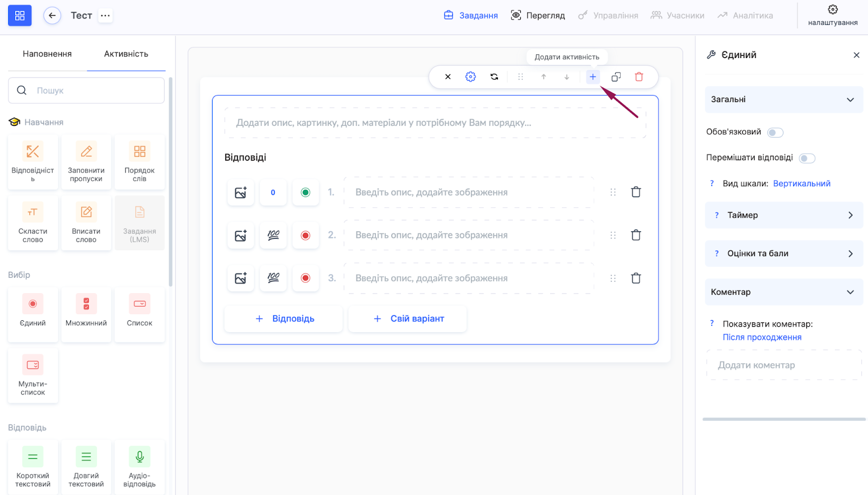Screen dimensions: 868x495
Task: Open the Перегляд view
Action: pos(538,16)
